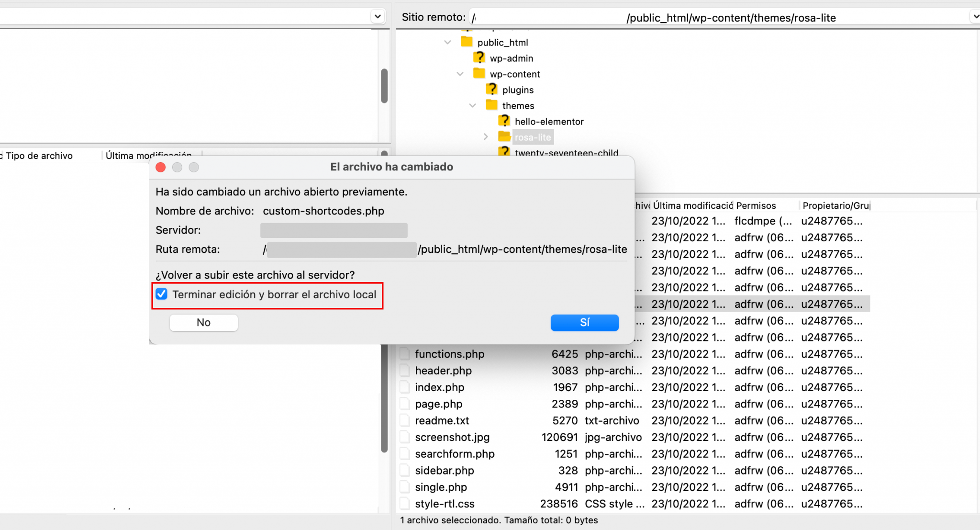Click the plugins folder question mark icon
Viewport: 980px width, 530px height.
(x=492, y=89)
